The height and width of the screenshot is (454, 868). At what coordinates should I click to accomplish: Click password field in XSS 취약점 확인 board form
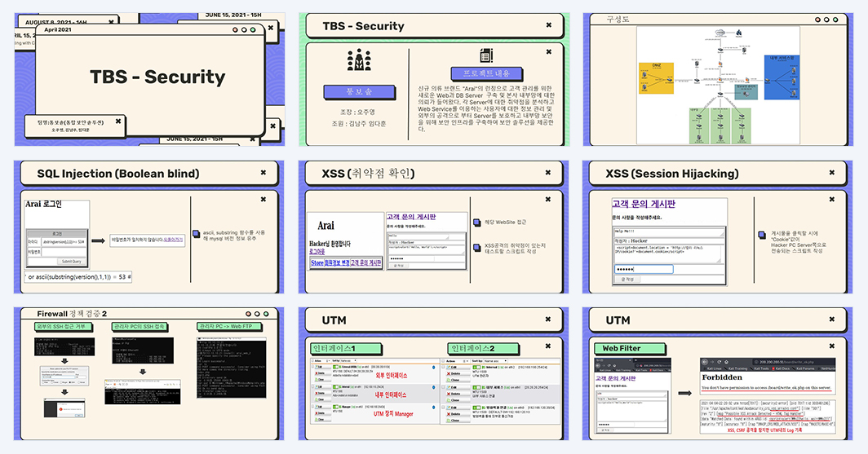411,258
